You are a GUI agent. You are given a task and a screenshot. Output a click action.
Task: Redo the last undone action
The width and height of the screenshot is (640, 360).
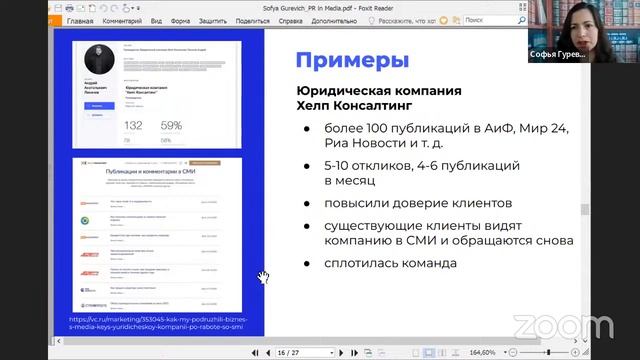114,8
